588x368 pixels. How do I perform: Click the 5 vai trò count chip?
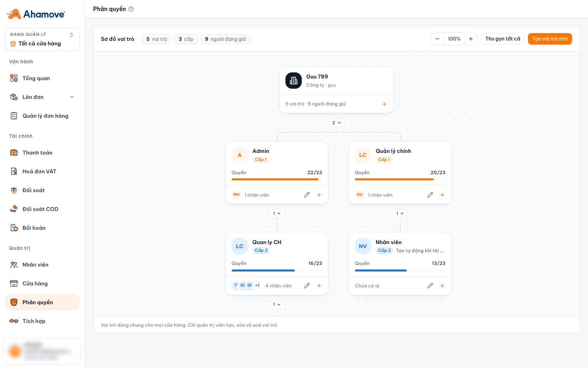coord(156,39)
